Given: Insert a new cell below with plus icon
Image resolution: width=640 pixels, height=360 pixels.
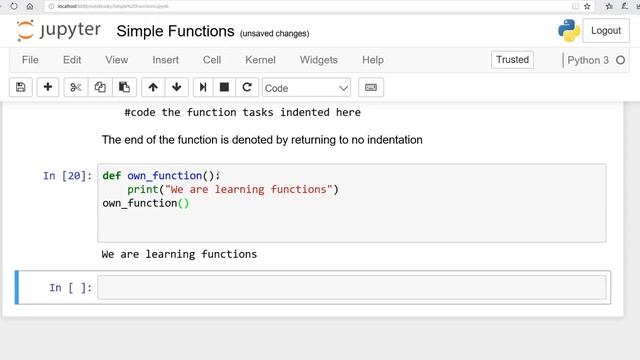Looking at the screenshot, I should click(x=48, y=87).
